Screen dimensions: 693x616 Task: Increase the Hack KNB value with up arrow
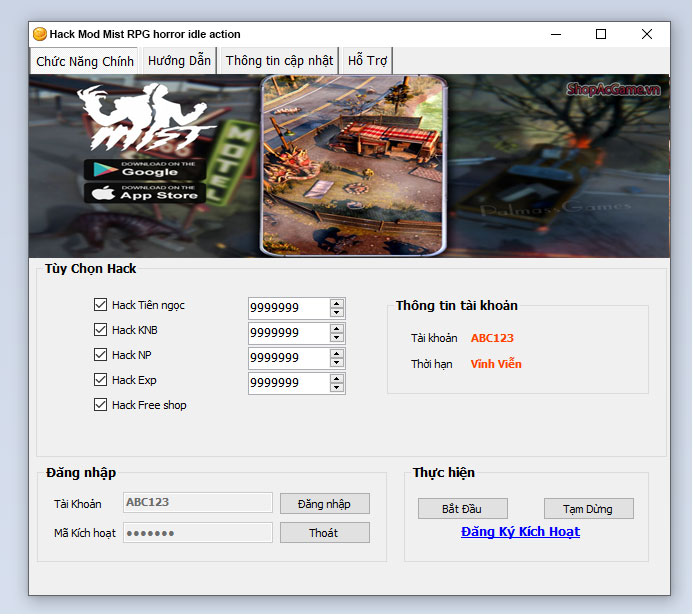click(337, 328)
